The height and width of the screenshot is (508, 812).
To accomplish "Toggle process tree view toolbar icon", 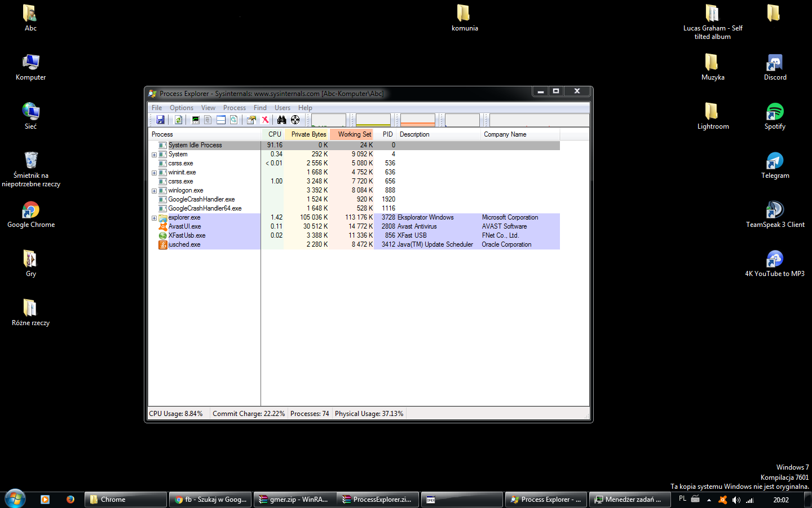I will 208,120.
